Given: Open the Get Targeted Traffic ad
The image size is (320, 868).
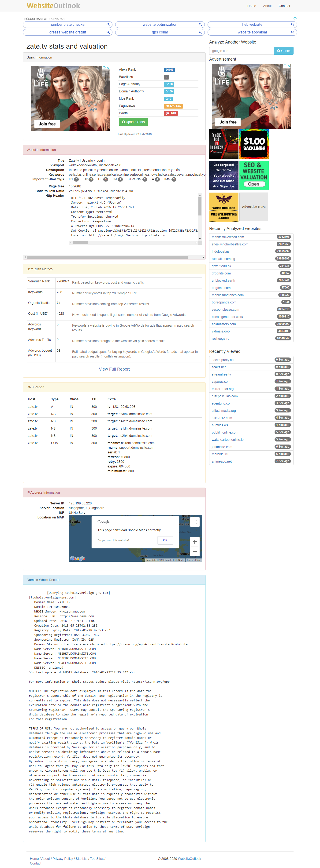Looking at the screenshot, I should coord(224,175).
